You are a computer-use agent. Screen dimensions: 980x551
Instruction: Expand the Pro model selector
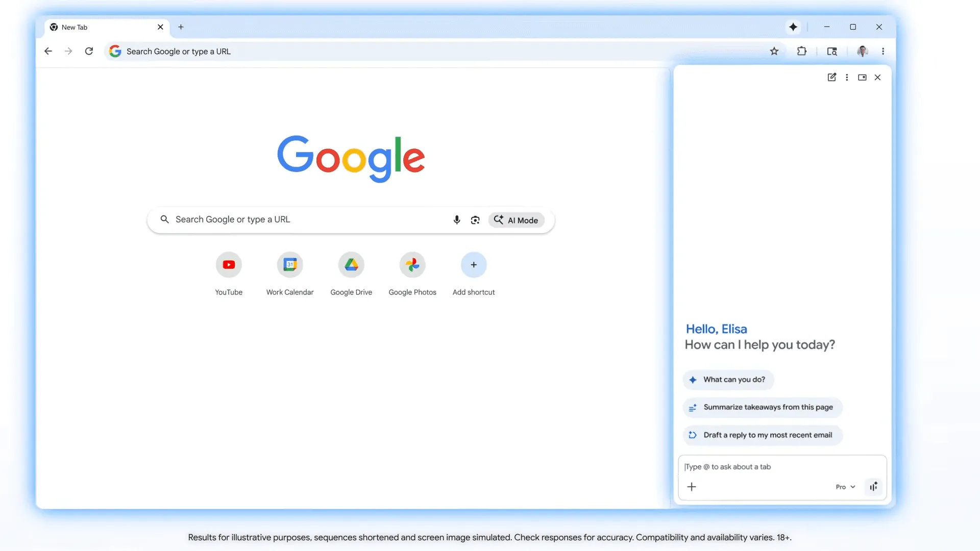pos(845,487)
